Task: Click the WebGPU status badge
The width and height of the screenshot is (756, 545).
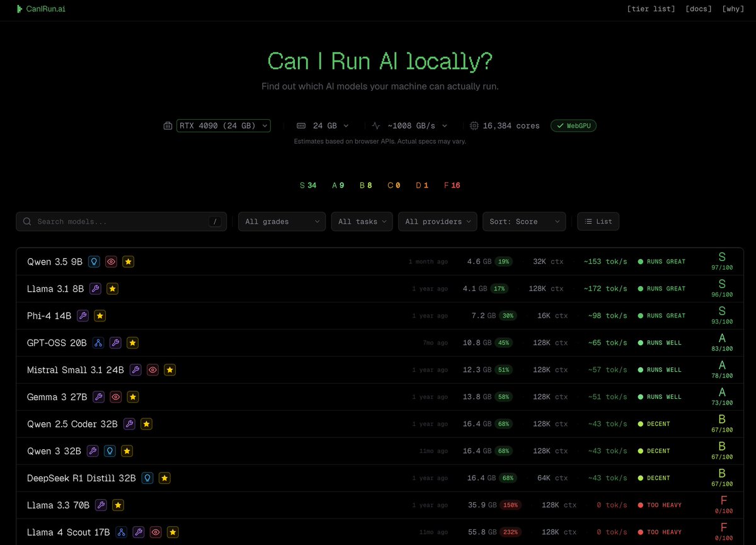Action: [x=573, y=126]
